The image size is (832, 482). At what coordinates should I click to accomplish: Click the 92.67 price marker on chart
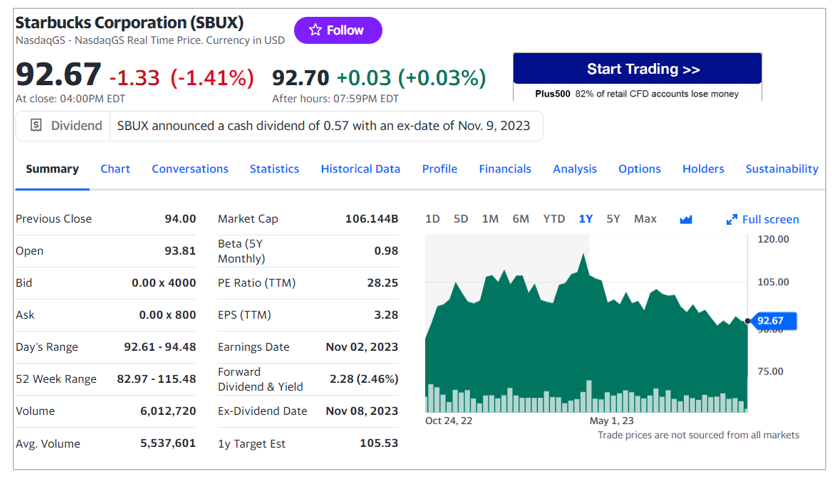pyautogui.click(x=773, y=321)
